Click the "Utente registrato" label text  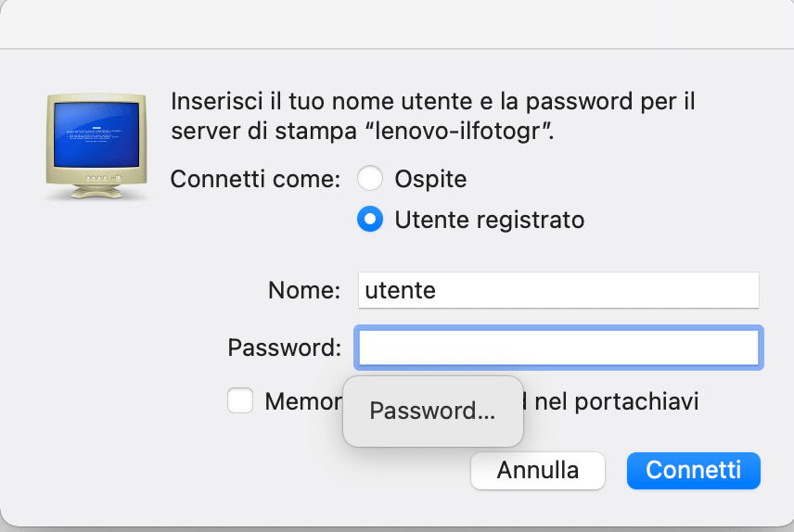pos(489,221)
